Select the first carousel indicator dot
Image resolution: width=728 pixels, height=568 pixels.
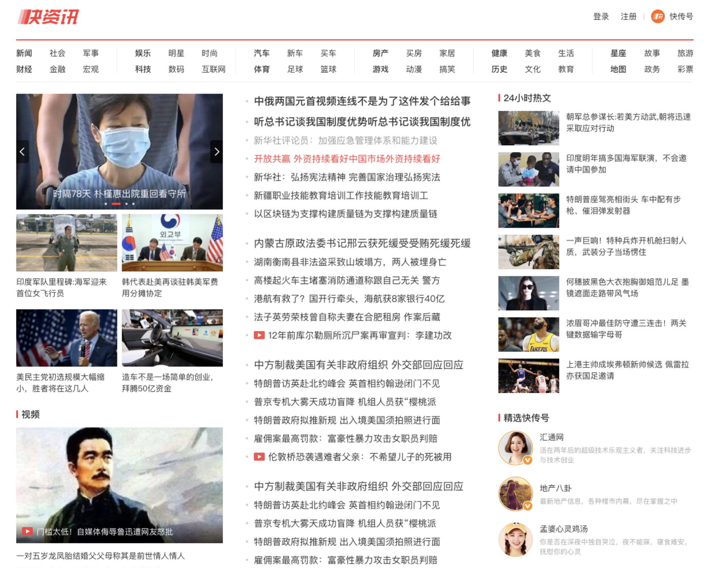106,204
